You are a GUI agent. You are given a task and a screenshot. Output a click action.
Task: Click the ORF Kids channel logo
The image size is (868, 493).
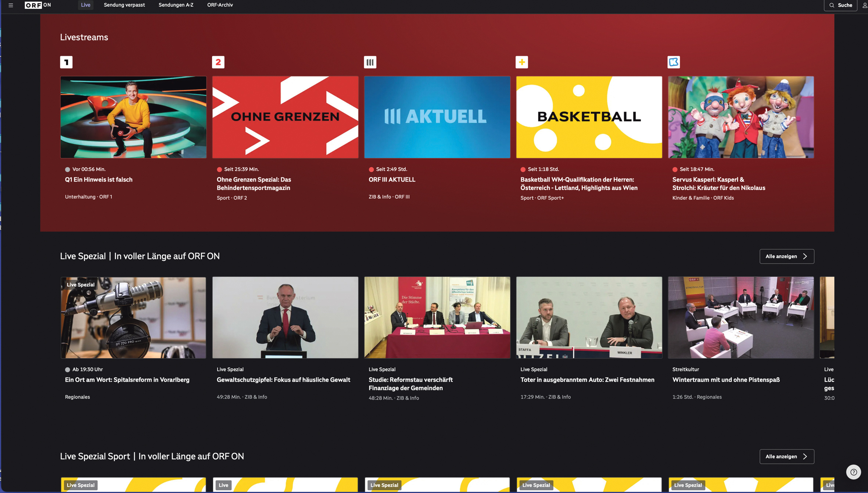coord(674,62)
